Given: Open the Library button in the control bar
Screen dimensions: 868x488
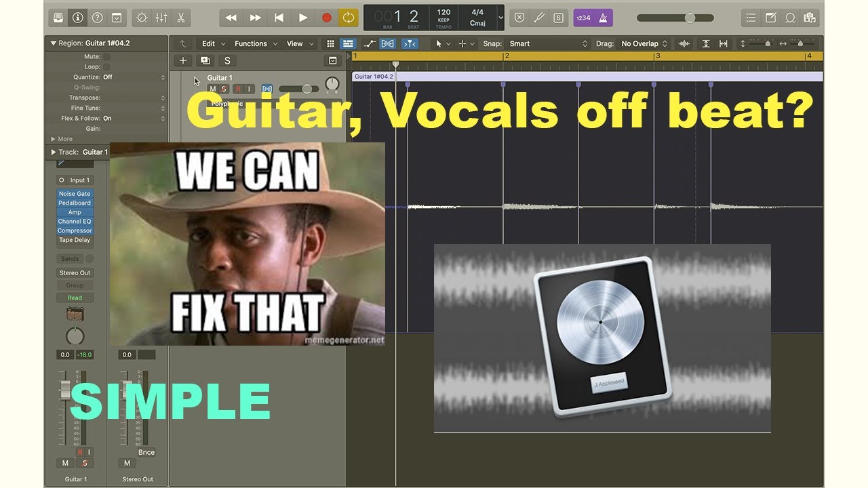Looking at the screenshot, I should (59, 18).
